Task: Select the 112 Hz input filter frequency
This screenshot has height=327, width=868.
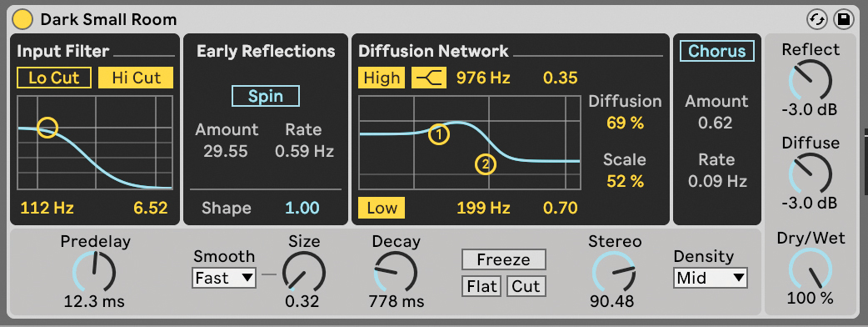Action: coord(47,209)
